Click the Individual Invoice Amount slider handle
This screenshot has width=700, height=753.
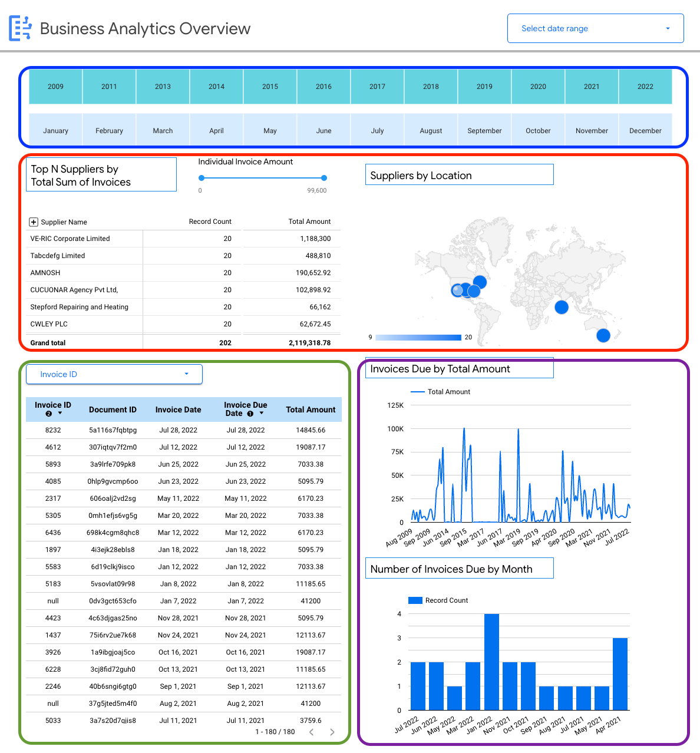tap(323, 177)
